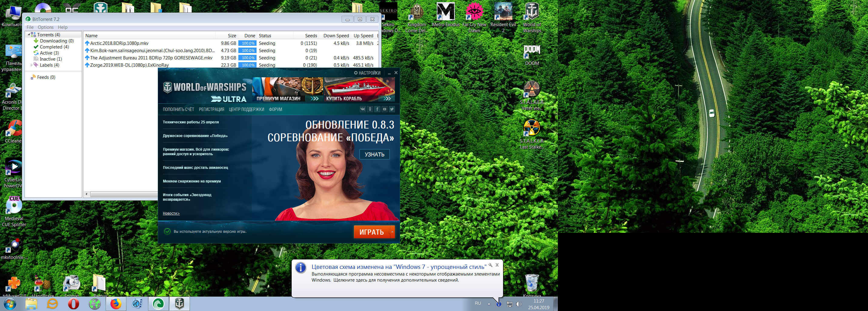Select the DOOM desktop icon
Viewport: 868px width, 311px height.
point(532,55)
